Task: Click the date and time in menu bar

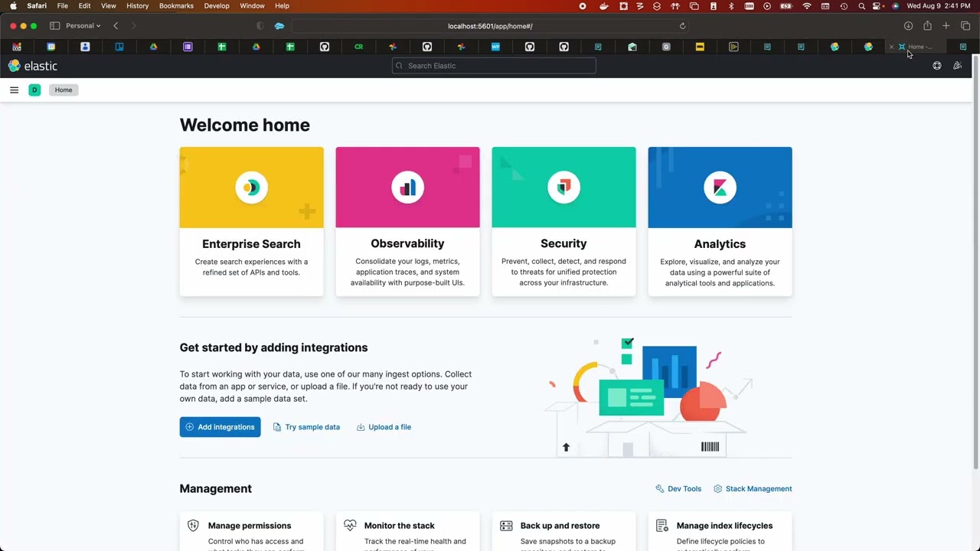Action: point(939,6)
